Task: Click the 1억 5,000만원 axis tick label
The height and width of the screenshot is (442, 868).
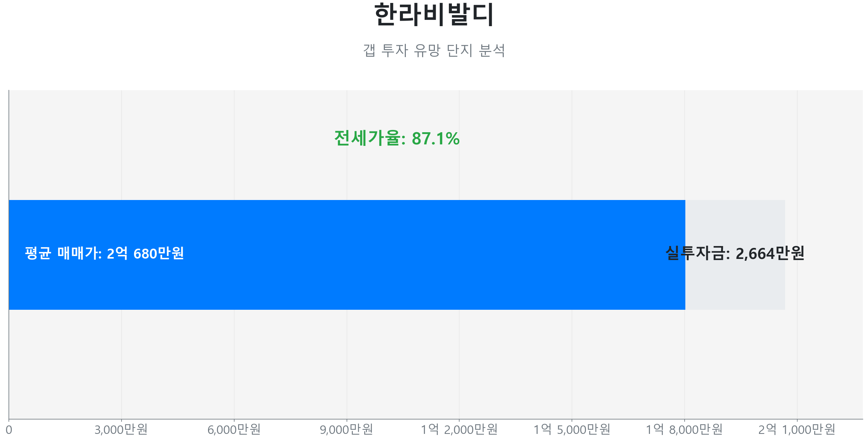Action: point(572,429)
